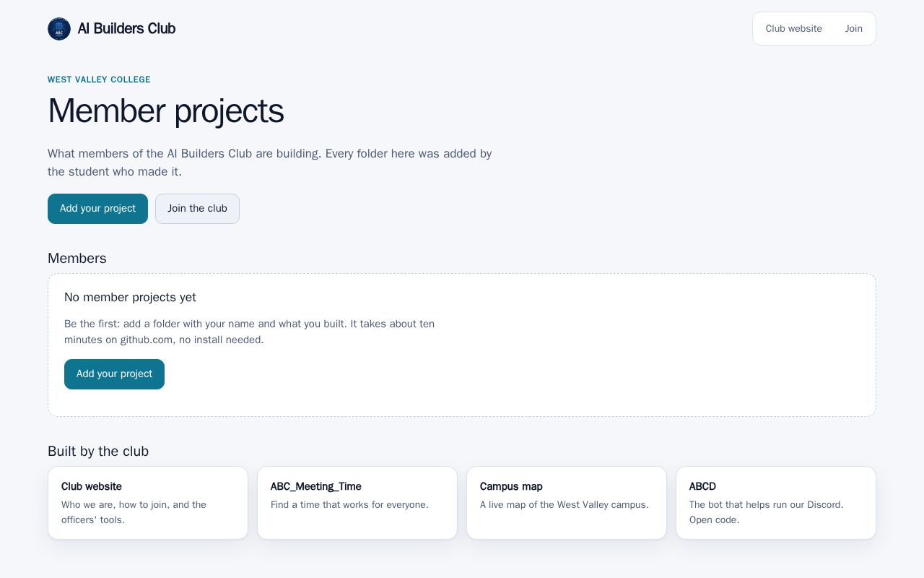This screenshot has height=578, width=924.
Task: Click the 'What members of the AI Builders Club' intro text
Action: tap(270, 163)
